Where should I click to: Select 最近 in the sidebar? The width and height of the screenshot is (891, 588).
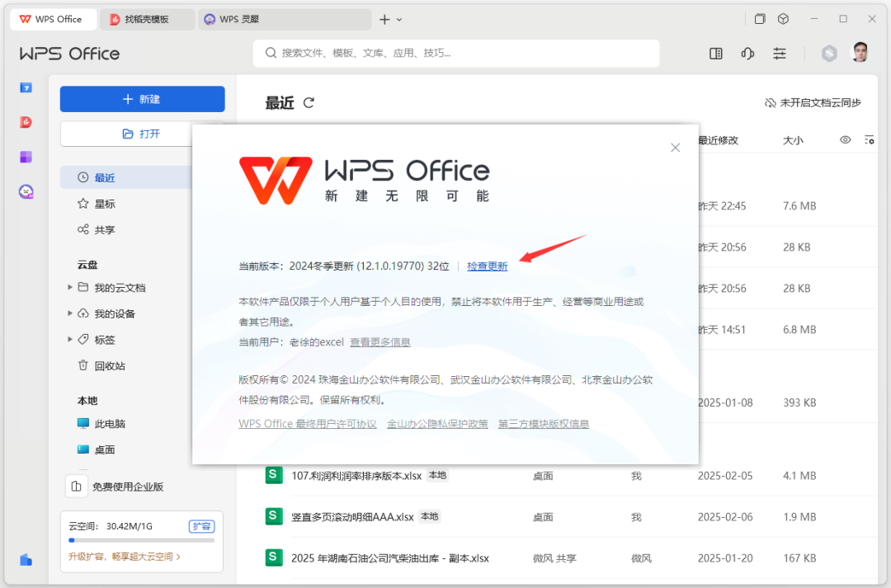126,178
